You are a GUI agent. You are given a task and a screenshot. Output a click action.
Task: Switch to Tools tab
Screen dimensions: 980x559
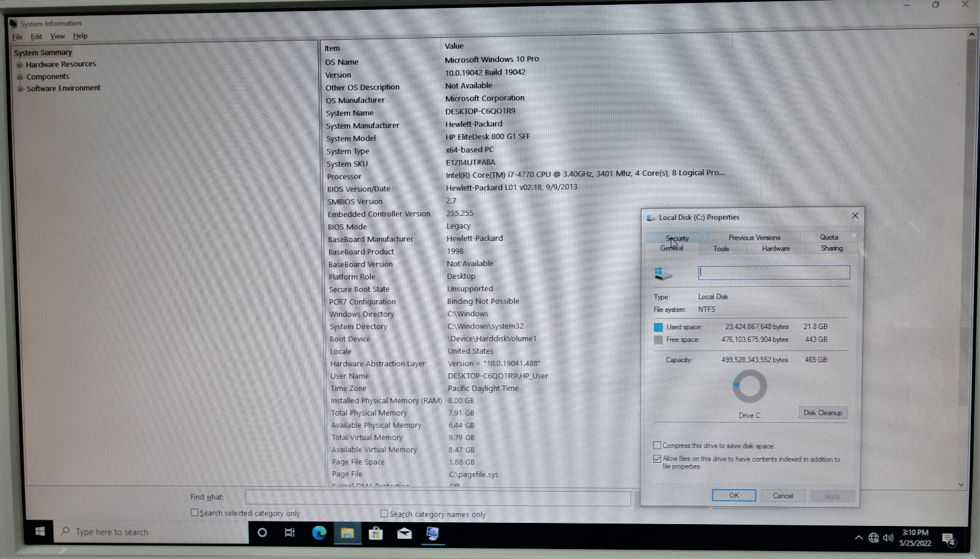(721, 248)
